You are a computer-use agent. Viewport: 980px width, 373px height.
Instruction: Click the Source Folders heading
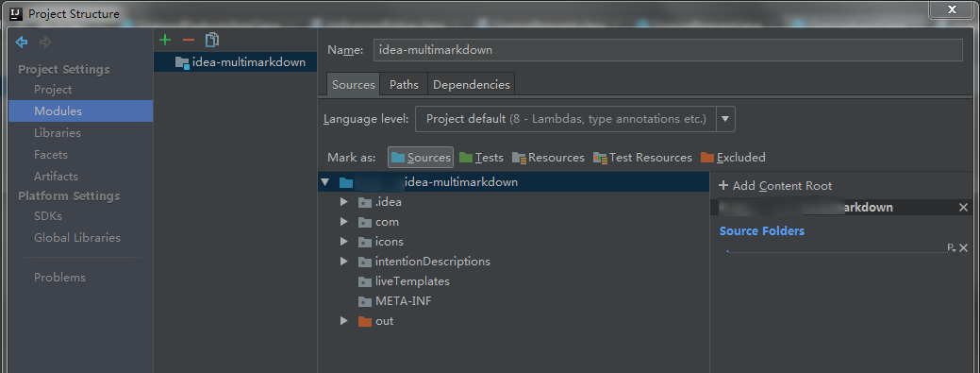[x=762, y=231]
